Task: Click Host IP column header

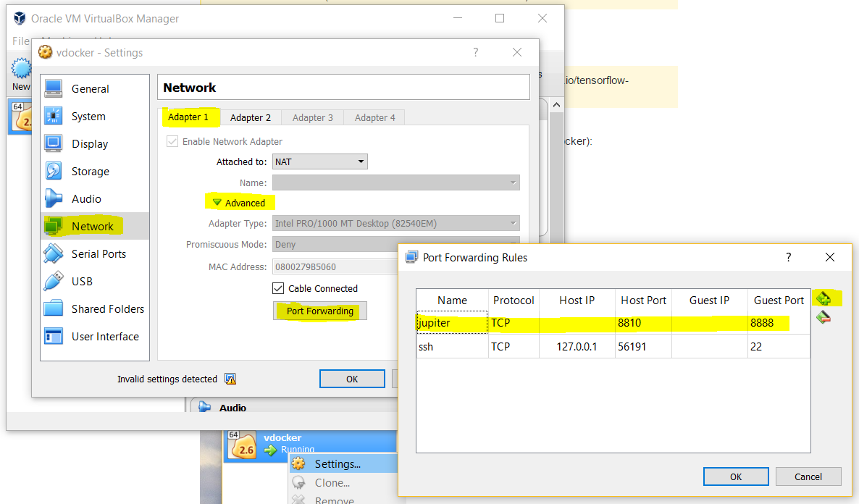Action: pos(577,301)
